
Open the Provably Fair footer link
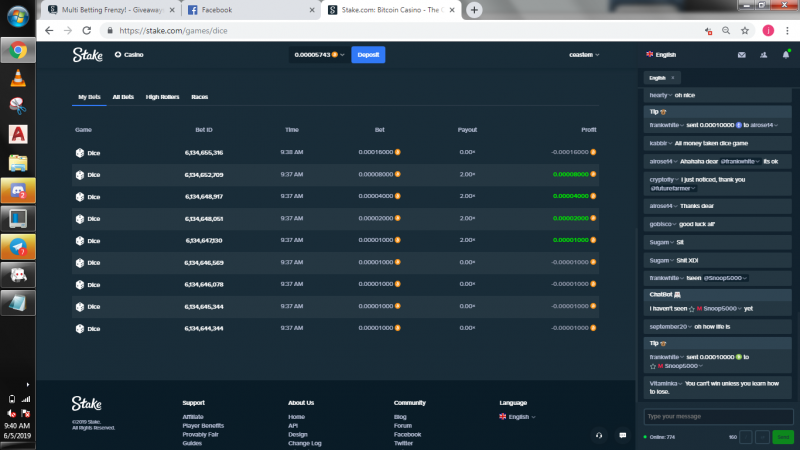click(x=200, y=435)
